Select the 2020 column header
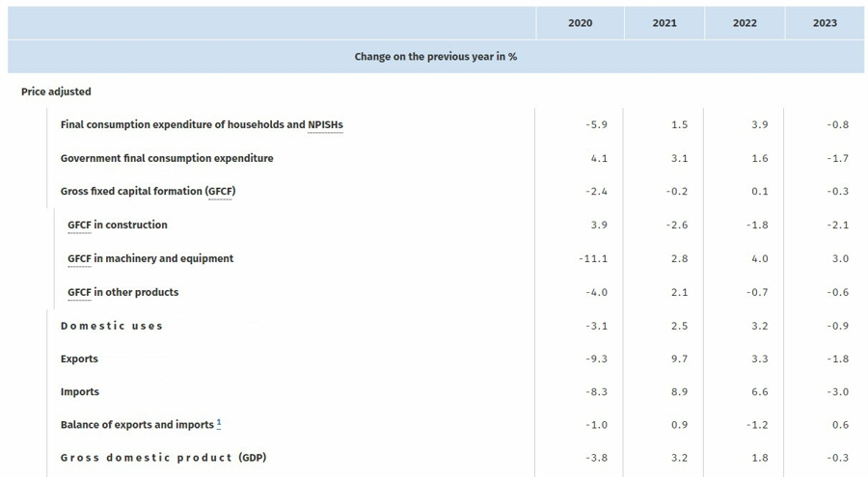The height and width of the screenshot is (477, 868). pyautogui.click(x=581, y=23)
